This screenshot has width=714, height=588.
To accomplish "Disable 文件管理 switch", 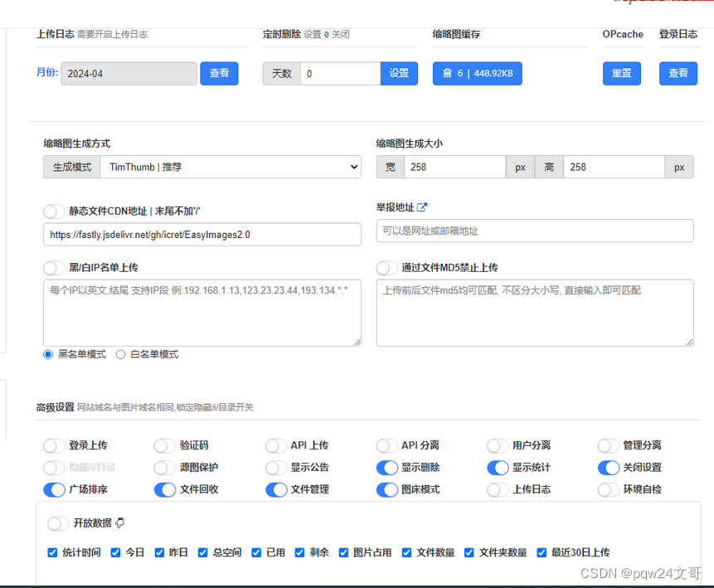I will pos(276,489).
